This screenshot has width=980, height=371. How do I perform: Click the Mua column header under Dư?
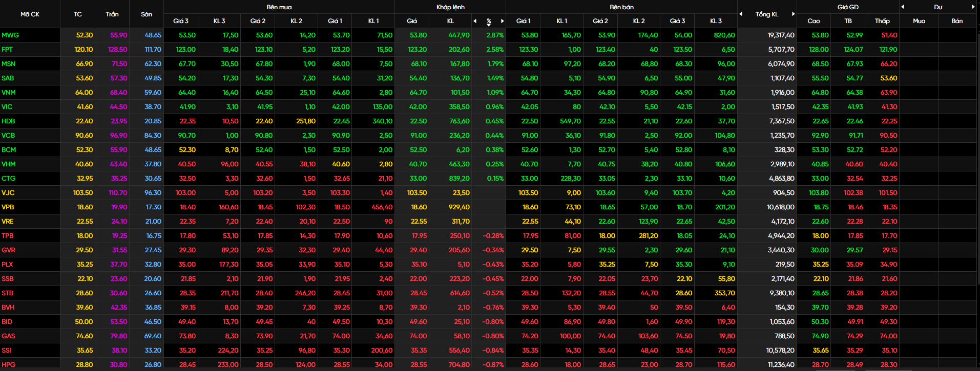(919, 21)
